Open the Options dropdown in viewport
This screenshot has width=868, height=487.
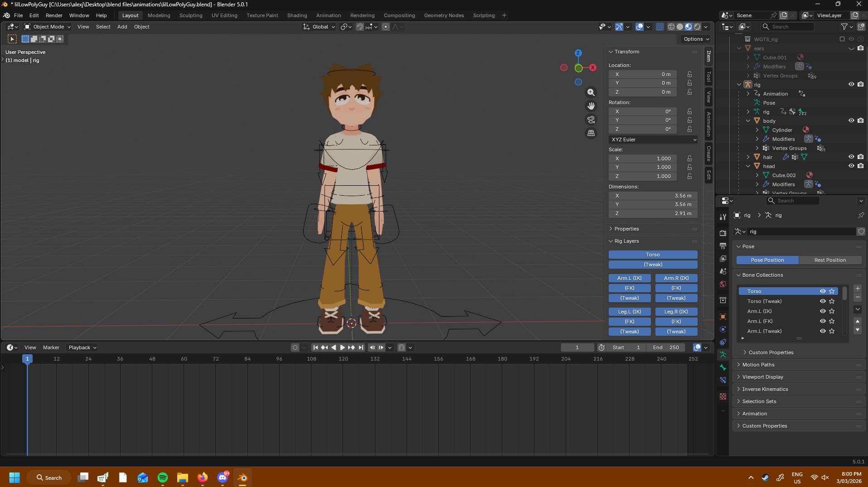[696, 39]
